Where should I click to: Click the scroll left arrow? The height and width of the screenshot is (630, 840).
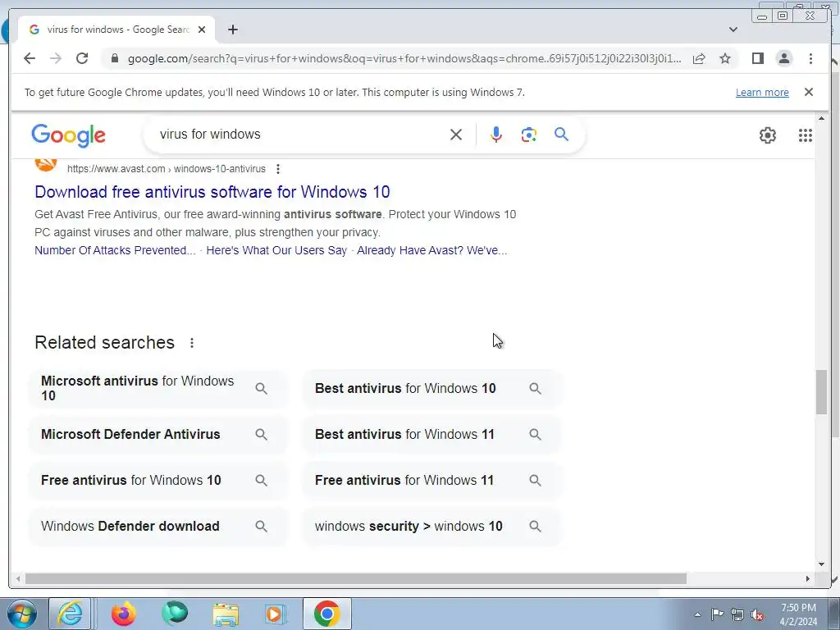click(18, 578)
